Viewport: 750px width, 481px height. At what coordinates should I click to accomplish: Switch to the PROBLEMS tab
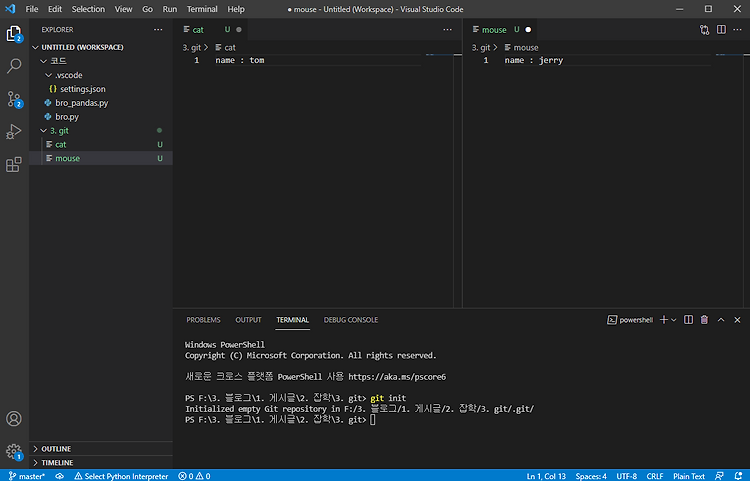203,320
